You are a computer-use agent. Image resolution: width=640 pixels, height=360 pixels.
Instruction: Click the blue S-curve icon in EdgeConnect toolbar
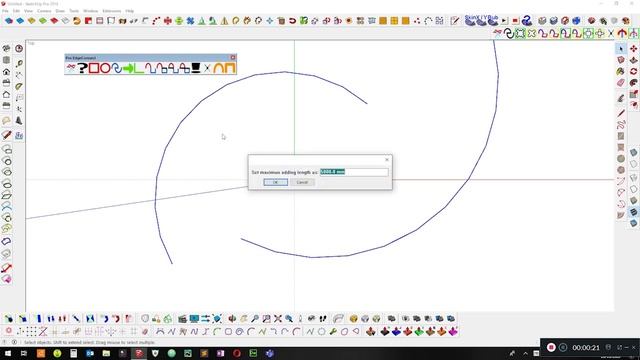(x=117, y=68)
